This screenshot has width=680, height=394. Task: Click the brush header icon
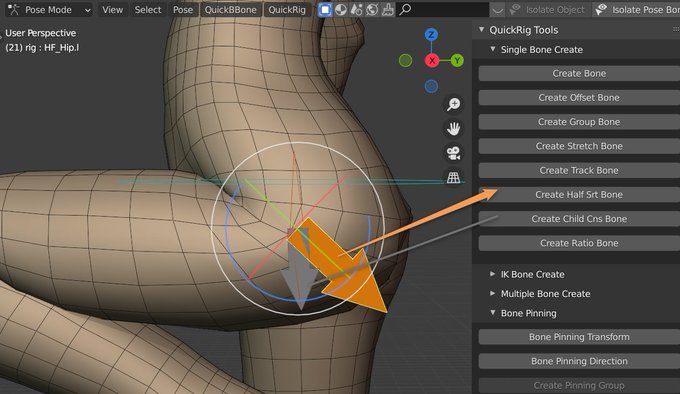(x=388, y=10)
